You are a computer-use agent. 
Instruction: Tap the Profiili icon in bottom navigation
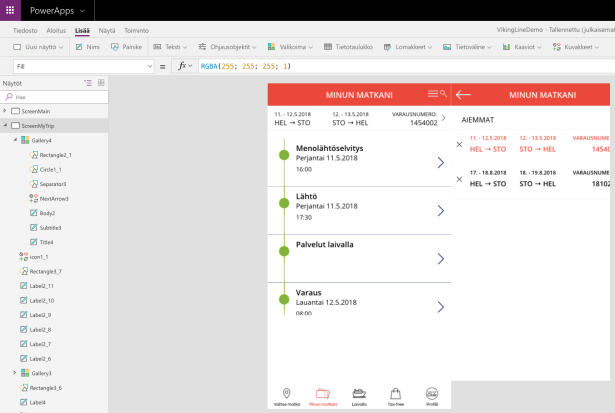point(432,393)
